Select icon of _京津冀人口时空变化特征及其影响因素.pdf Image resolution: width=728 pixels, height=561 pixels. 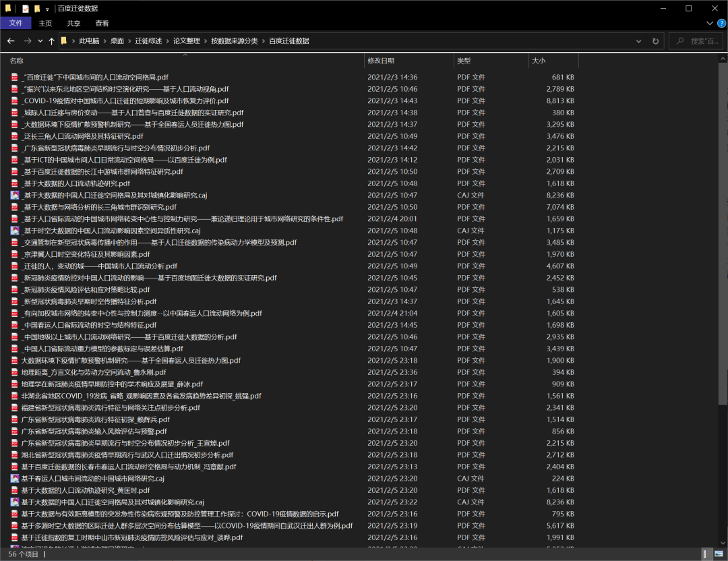tap(15, 254)
